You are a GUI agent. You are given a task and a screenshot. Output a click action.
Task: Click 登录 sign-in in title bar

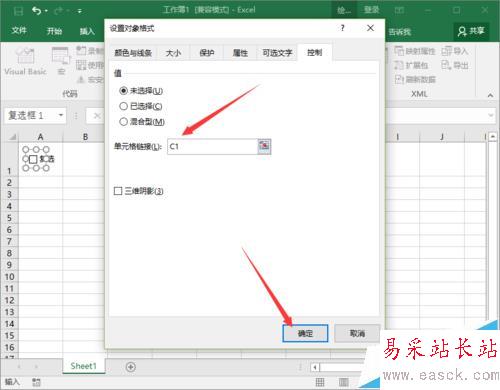371,10
